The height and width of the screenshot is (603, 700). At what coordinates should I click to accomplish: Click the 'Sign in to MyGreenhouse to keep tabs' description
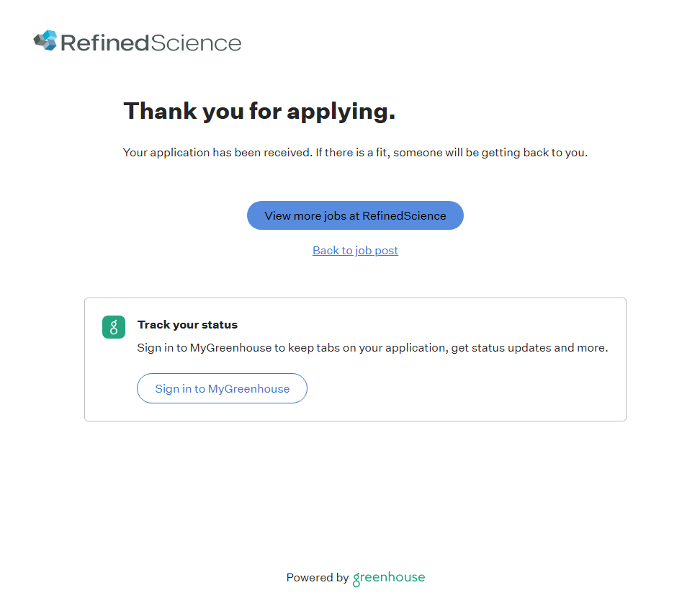coord(372,348)
